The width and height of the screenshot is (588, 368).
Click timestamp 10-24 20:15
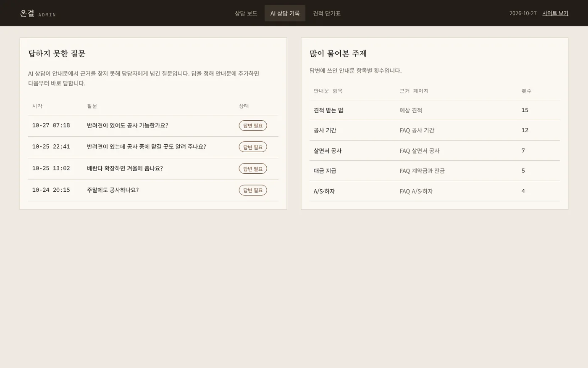pyautogui.click(x=51, y=190)
